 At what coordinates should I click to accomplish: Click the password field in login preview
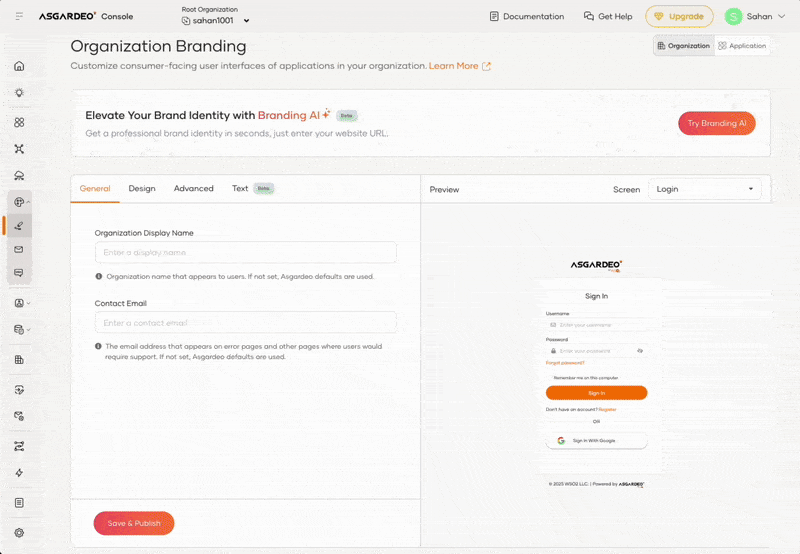coord(596,351)
